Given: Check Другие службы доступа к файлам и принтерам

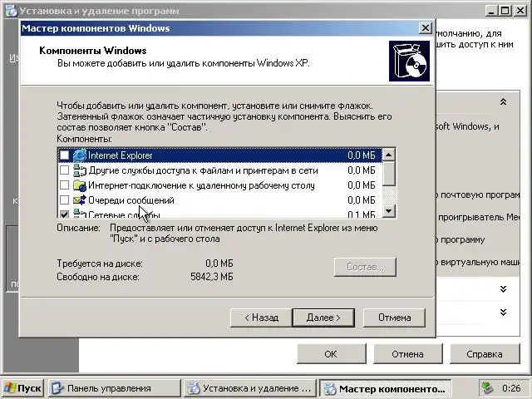Looking at the screenshot, I should point(64,170).
